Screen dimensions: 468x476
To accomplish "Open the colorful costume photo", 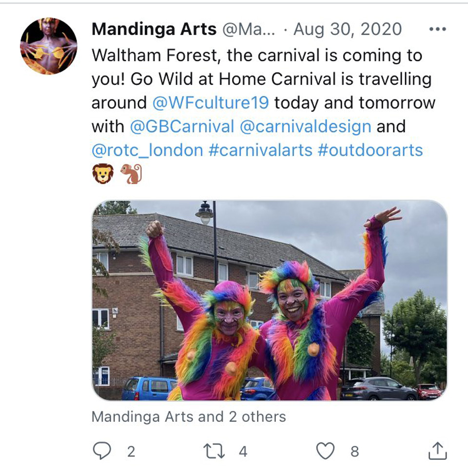I will (x=270, y=300).
